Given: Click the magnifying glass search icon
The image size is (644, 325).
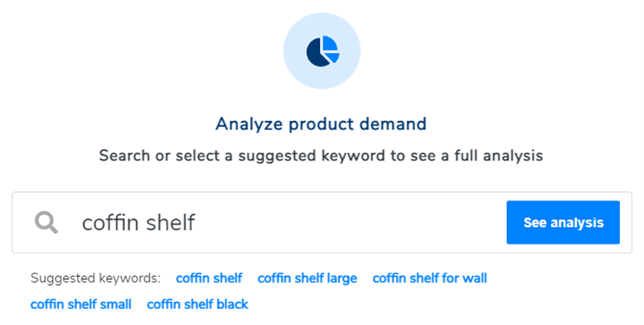Looking at the screenshot, I should click(x=46, y=222).
